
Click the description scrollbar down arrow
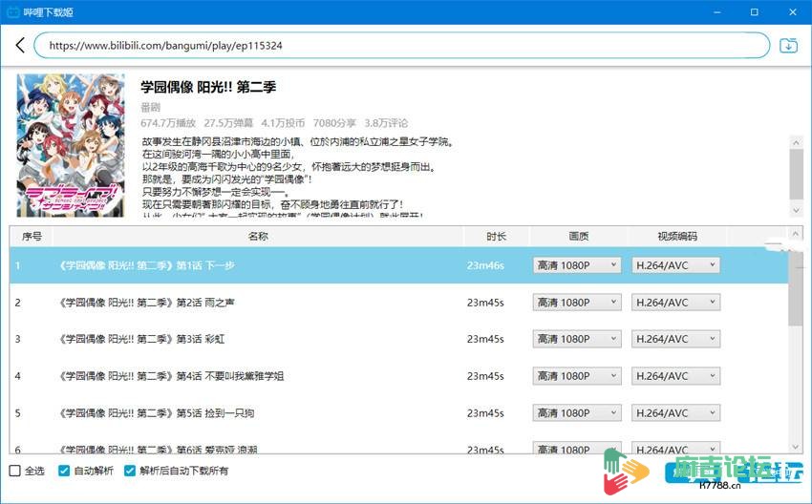tap(797, 210)
